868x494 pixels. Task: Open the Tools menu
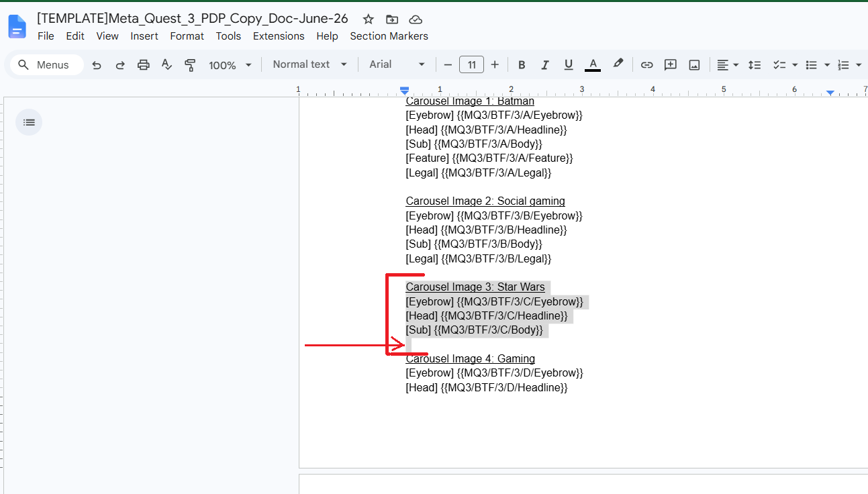click(228, 36)
